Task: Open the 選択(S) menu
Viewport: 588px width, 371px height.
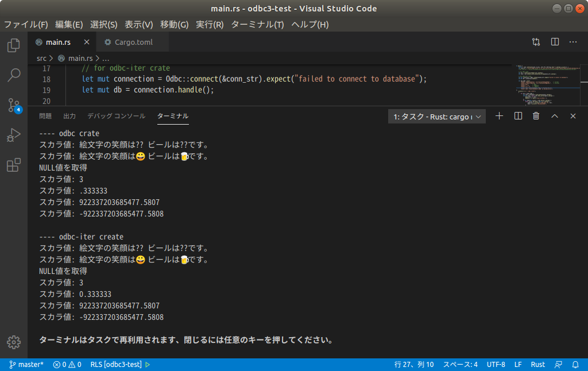Action: click(104, 25)
